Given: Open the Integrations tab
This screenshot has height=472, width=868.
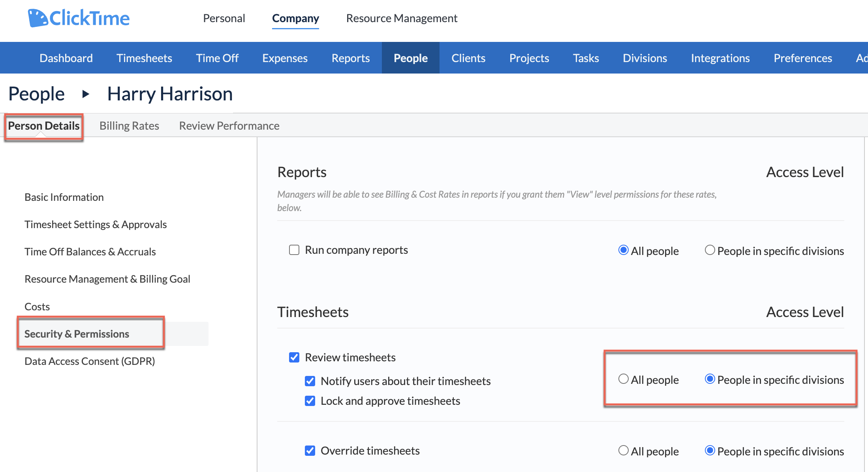Looking at the screenshot, I should (720, 58).
